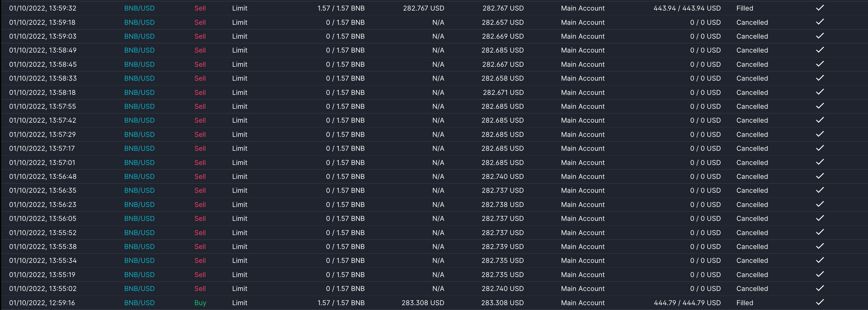Image resolution: width=868 pixels, height=310 pixels.
Task: Click the Filled status of the top order
Action: pos(745,8)
